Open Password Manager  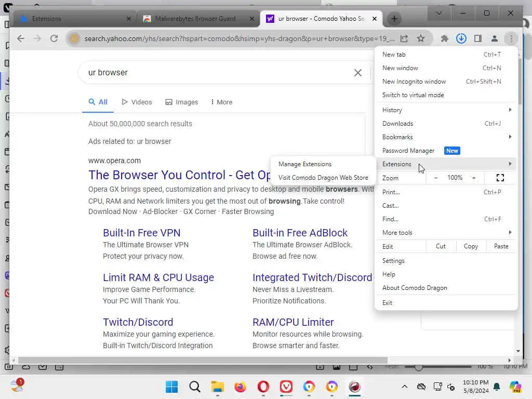coord(446,151)
